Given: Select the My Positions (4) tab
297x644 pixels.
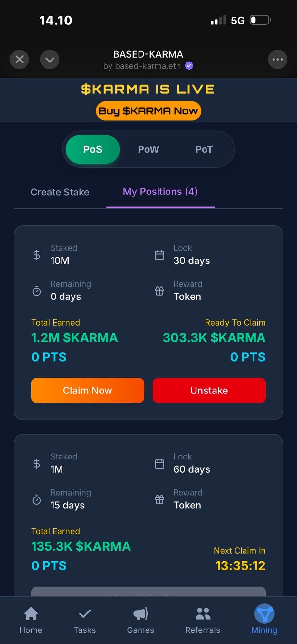Looking at the screenshot, I should [x=160, y=192].
